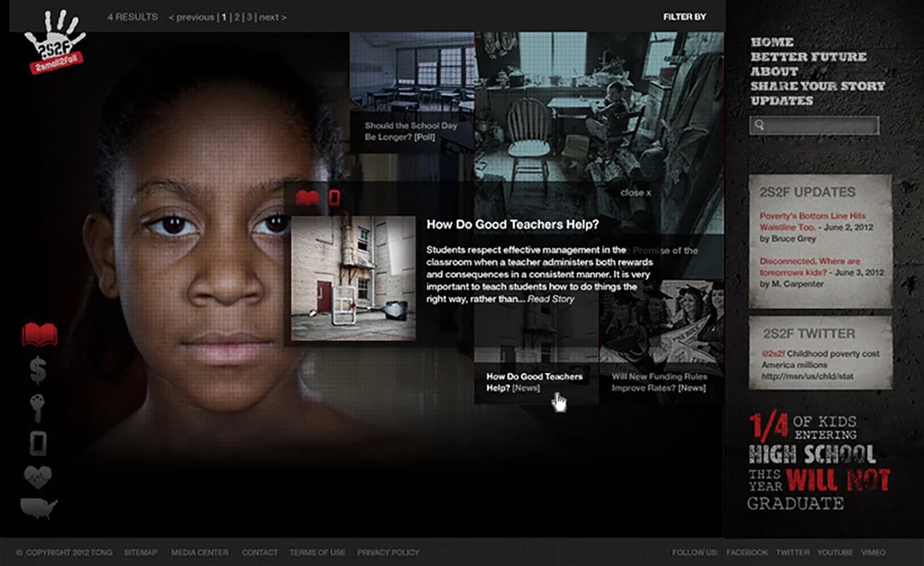The width and height of the screenshot is (924, 566).
Task: Open the Updates menu item
Action: point(781,101)
